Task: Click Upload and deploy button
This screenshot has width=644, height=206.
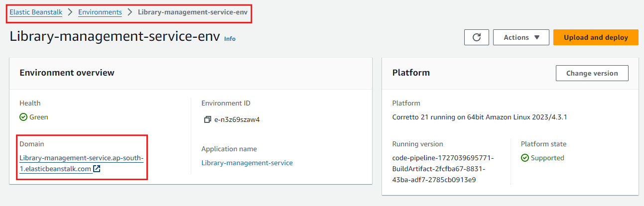Action: tap(596, 37)
